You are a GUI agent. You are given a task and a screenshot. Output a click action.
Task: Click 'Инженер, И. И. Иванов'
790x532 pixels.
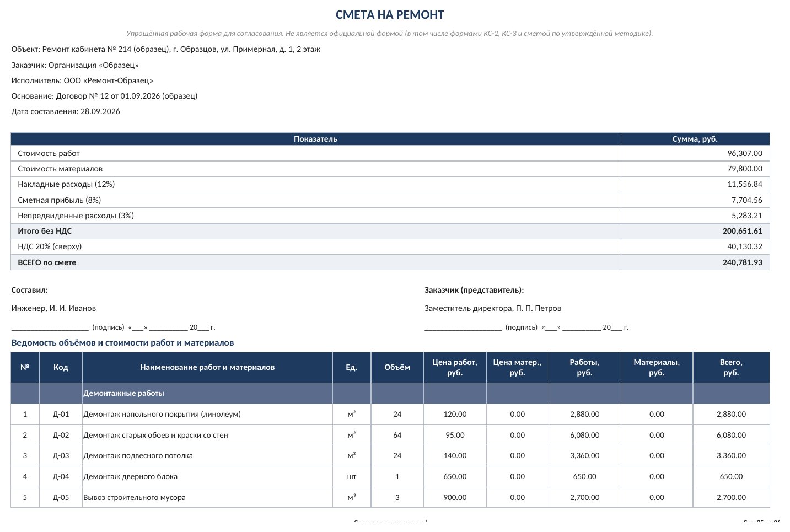[x=53, y=308]
